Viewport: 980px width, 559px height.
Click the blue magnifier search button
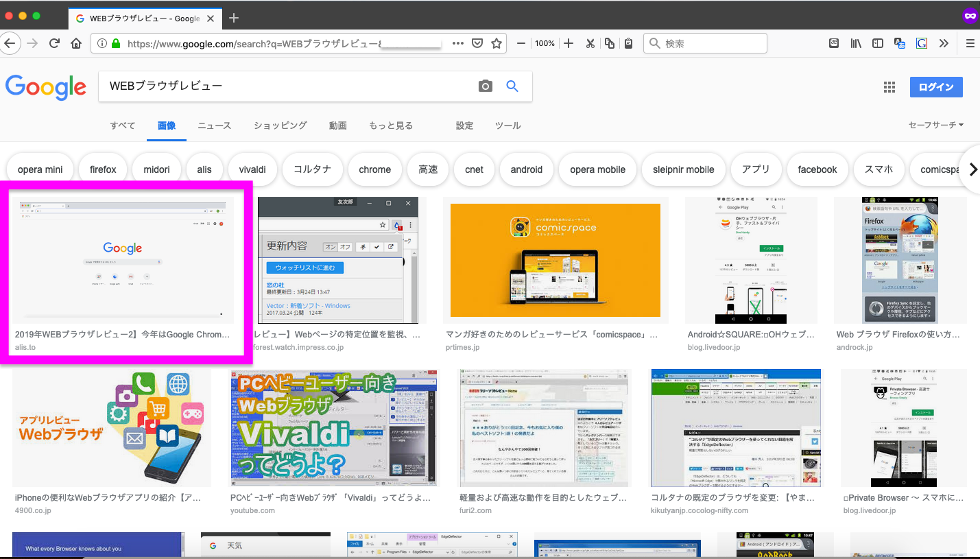[x=512, y=86]
